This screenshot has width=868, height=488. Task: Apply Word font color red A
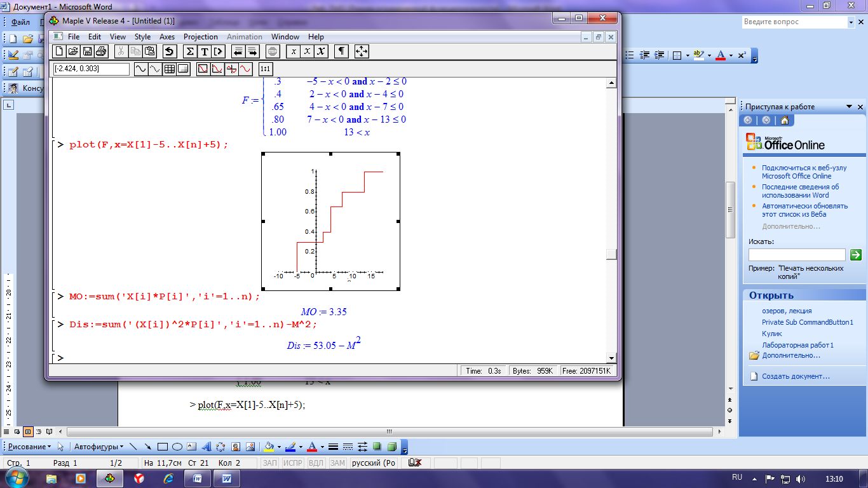click(x=721, y=55)
